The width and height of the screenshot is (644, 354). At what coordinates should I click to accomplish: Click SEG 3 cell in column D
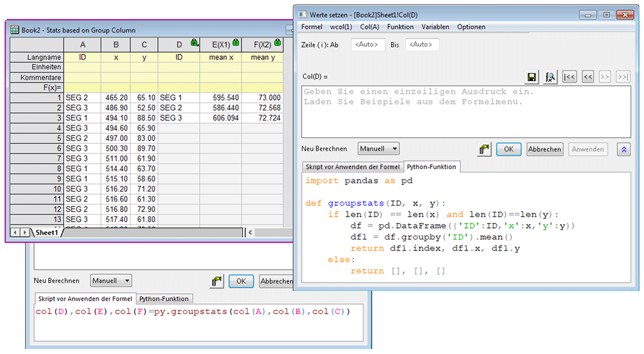pyautogui.click(x=179, y=118)
